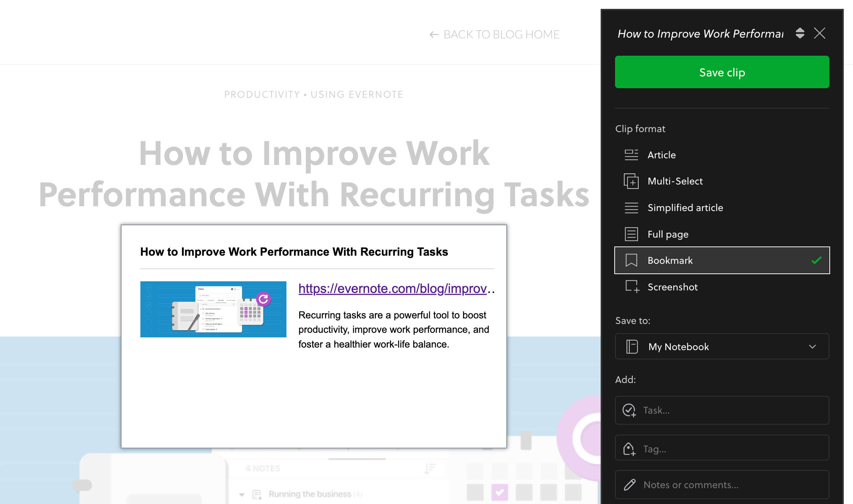Close the Web Clipper panel

click(x=820, y=33)
